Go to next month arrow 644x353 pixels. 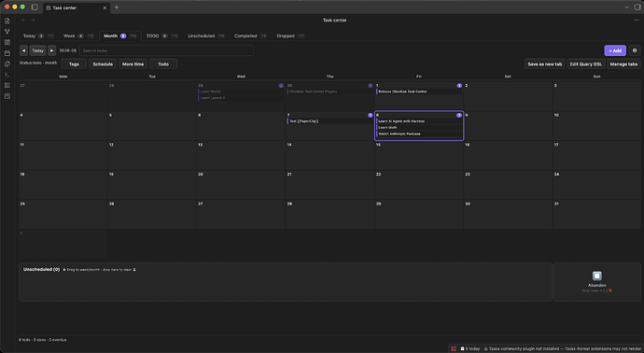click(51, 50)
